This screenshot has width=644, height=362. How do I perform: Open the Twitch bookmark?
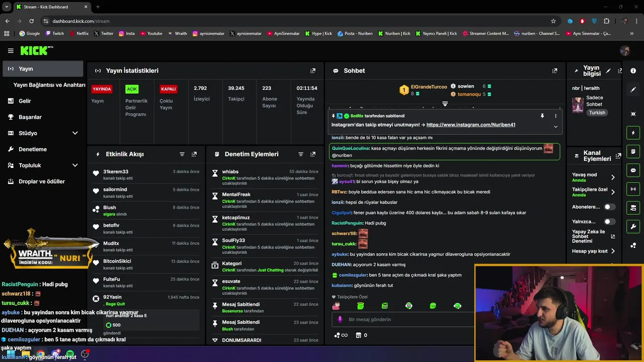tap(55, 34)
